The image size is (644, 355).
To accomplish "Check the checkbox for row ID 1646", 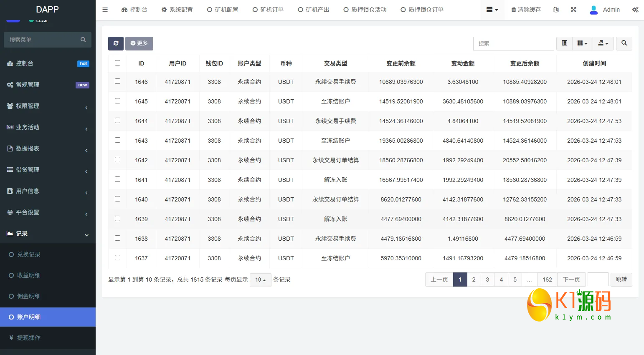I will pos(117,81).
